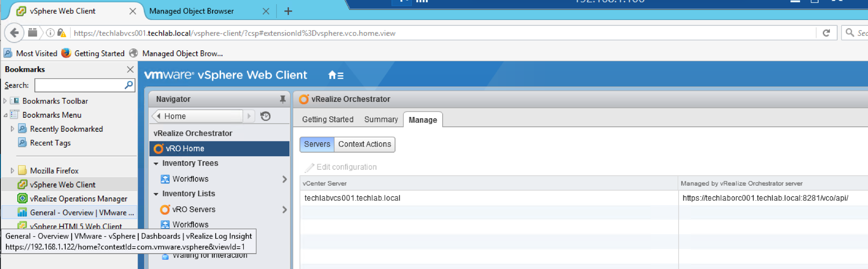This screenshot has height=269, width=868.
Task: Click the vRO Home orange icon
Action: tap(158, 149)
